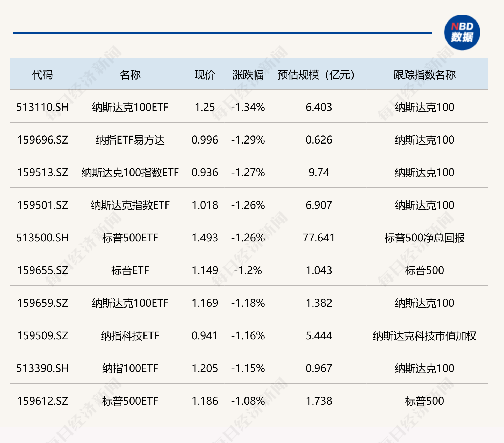Select name 纳斯达克100ETF in the 513110.SH row
The width and height of the screenshot is (504, 443).
(x=130, y=107)
